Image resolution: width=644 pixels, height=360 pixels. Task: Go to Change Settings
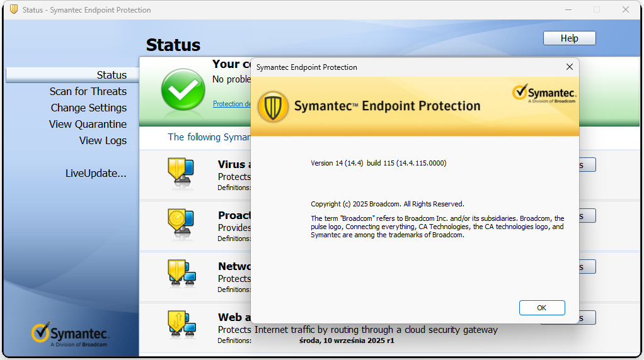[x=89, y=108]
